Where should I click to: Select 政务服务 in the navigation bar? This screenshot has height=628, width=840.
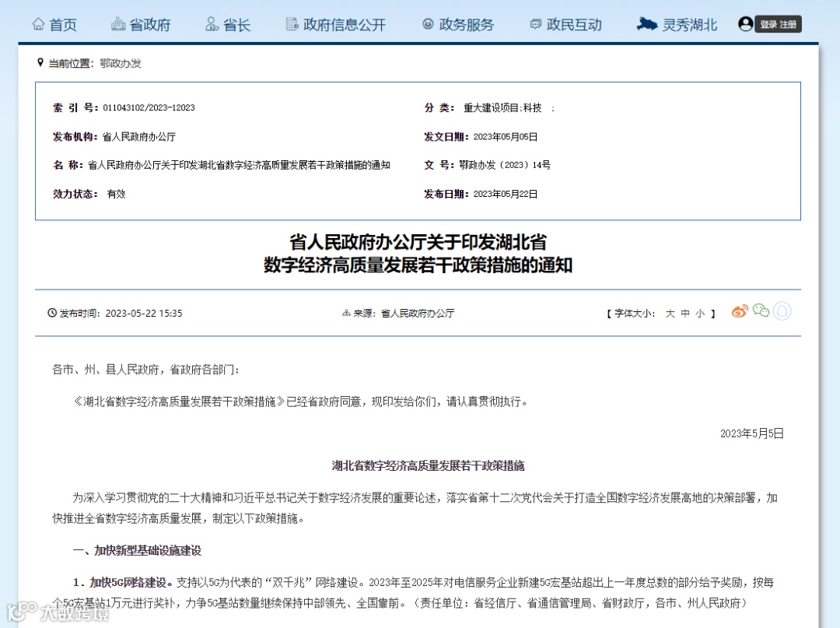tap(458, 25)
